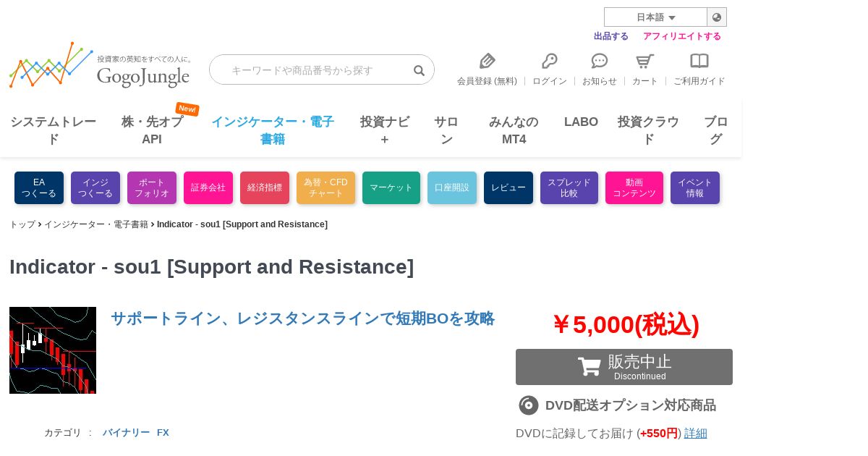This screenshot has width=868, height=456.
Task: Open the ご利用ガイド book icon
Action: click(x=699, y=61)
